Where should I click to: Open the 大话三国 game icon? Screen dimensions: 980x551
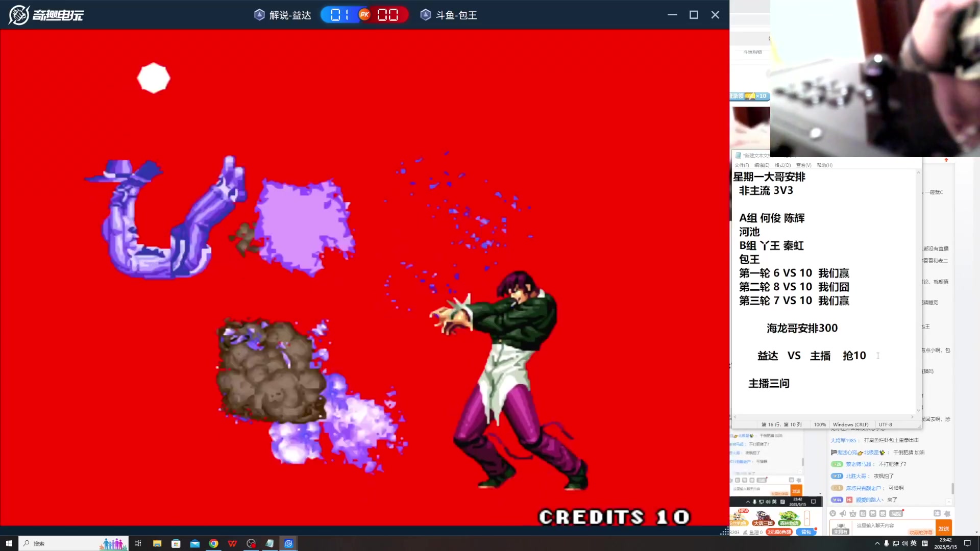tap(763, 518)
